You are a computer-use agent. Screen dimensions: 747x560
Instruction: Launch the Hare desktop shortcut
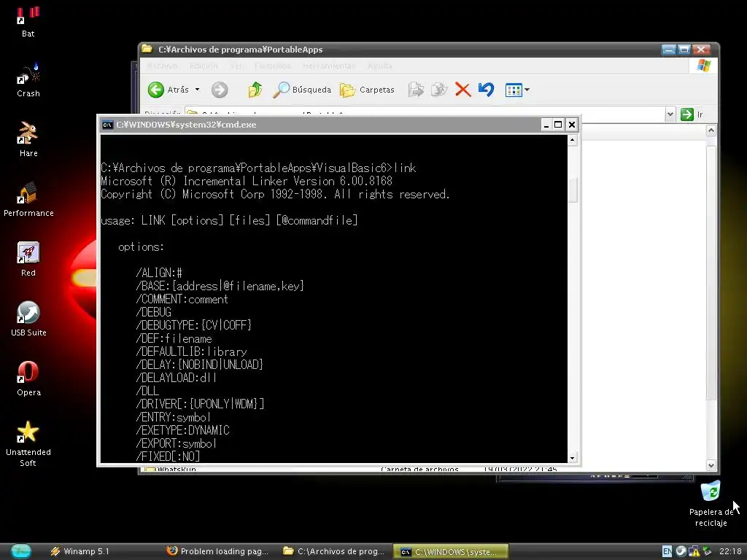[28, 139]
